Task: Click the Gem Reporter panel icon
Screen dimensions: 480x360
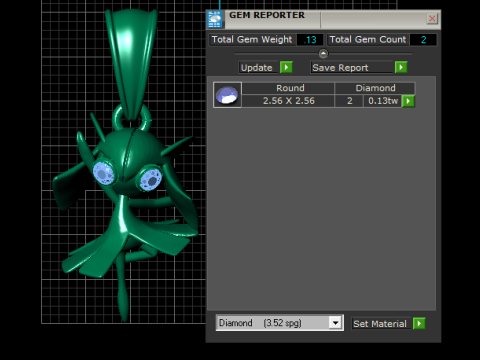Action: pyautogui.click(x=215, y=19)
